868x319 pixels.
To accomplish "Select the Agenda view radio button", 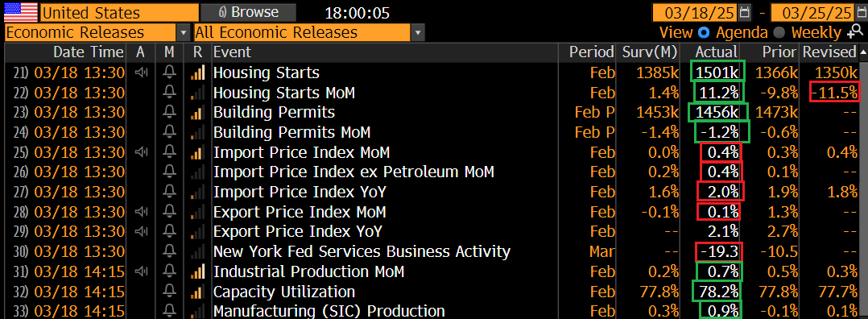I will tap(704, 33).
